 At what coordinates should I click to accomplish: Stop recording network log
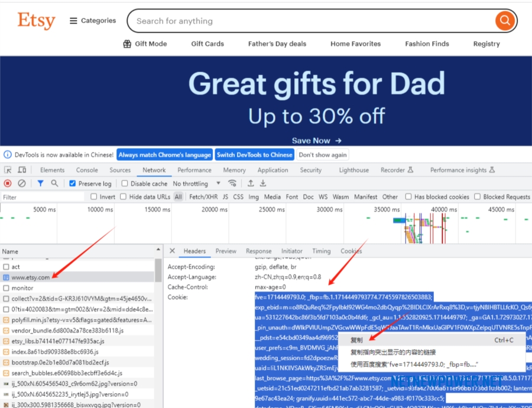pyautogui.click(x=8, y=184)
